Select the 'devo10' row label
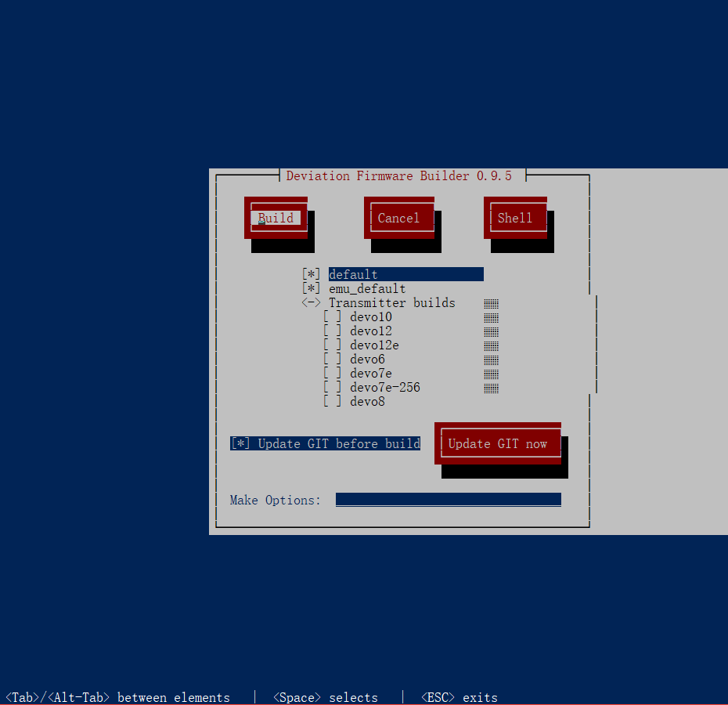The height and width of the screenshot is (705, 728). [x=370, y=316]
